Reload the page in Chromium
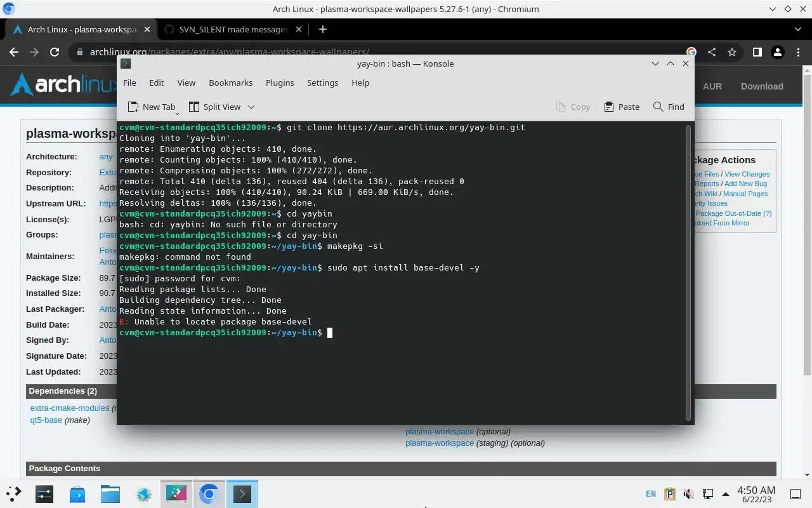 [55, 52]
